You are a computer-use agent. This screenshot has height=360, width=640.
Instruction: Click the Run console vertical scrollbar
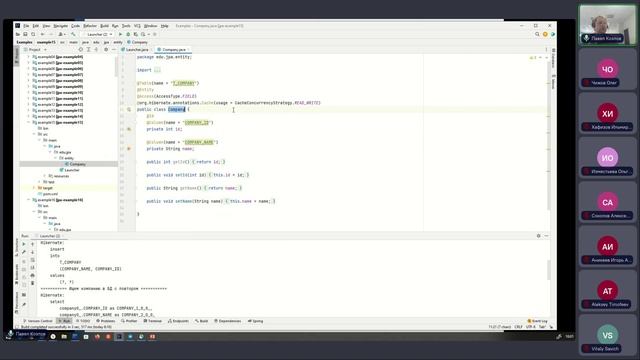tap(548, 269)
